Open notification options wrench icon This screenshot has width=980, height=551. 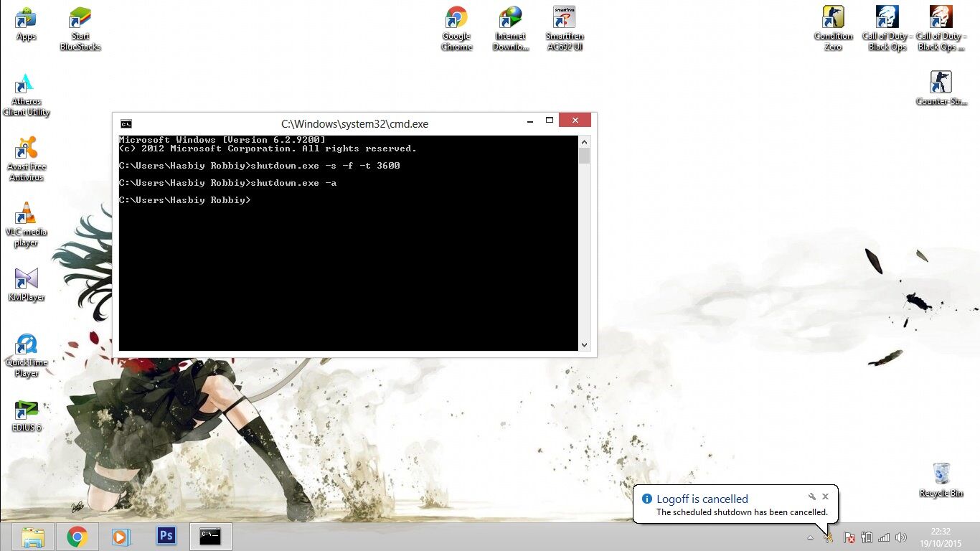[x=811, y=496]
